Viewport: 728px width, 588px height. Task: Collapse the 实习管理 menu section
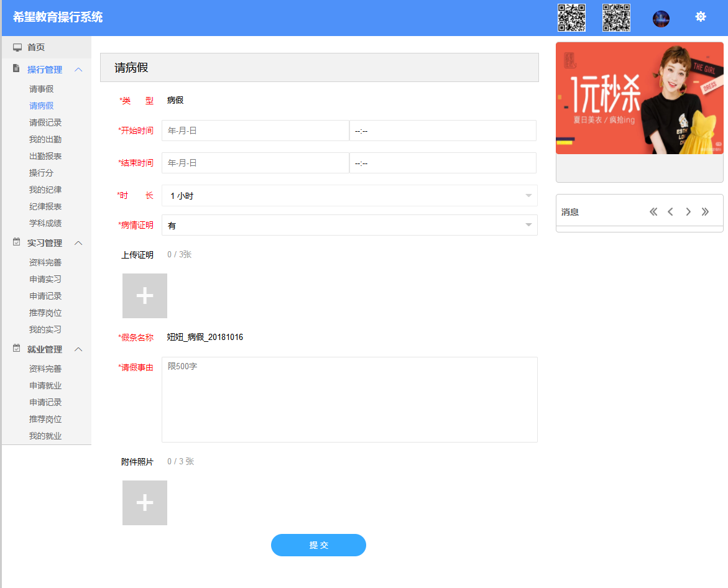coord(78,243)
